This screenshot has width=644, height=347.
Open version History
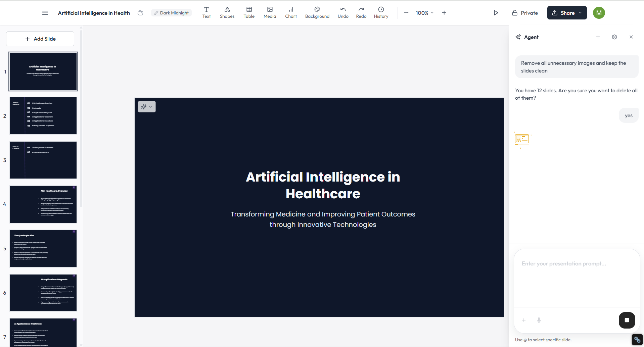[381, 12]
